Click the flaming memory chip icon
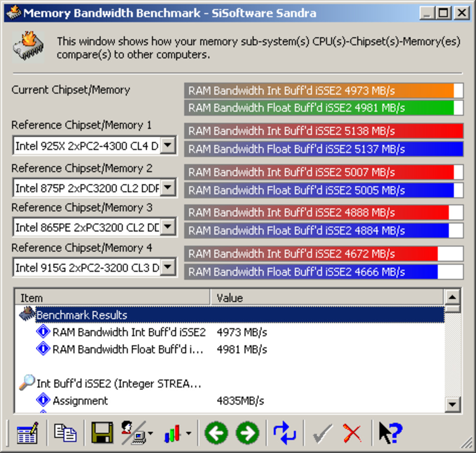Image resolution: width=476 pixels, height=453 pixels. (28, 47)
